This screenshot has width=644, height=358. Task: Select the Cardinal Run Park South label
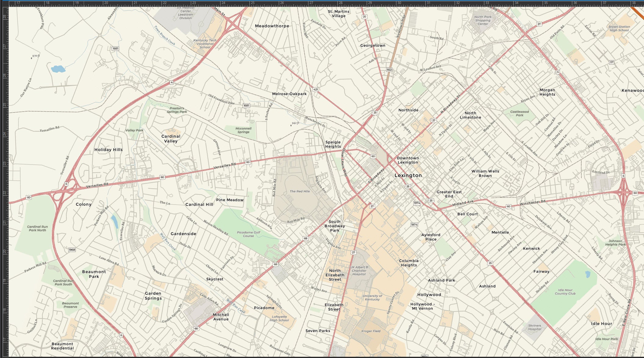tap(63, 282)
